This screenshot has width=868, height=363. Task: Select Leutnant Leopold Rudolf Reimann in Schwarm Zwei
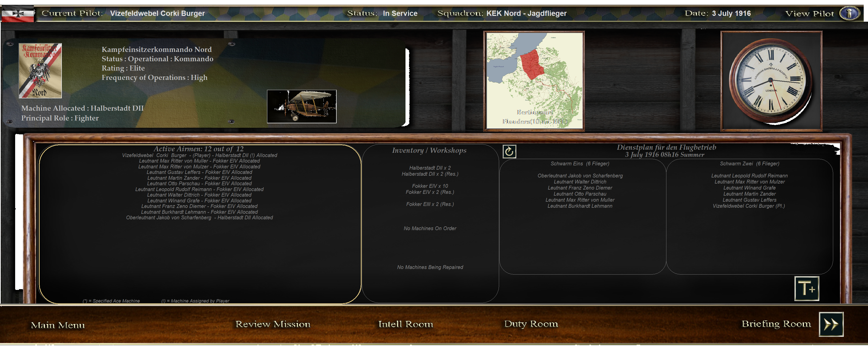pyautogui.click(x=749, y=176)
